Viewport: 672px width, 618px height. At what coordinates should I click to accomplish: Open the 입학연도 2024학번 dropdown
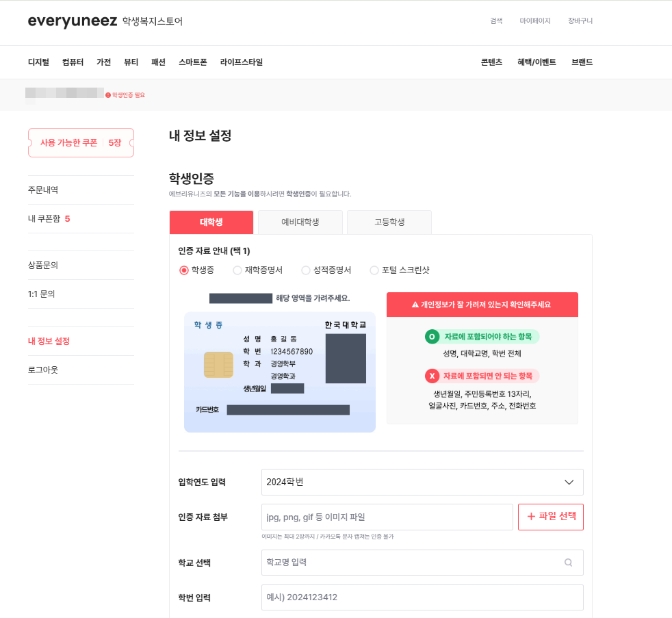(x=422, y=482)
